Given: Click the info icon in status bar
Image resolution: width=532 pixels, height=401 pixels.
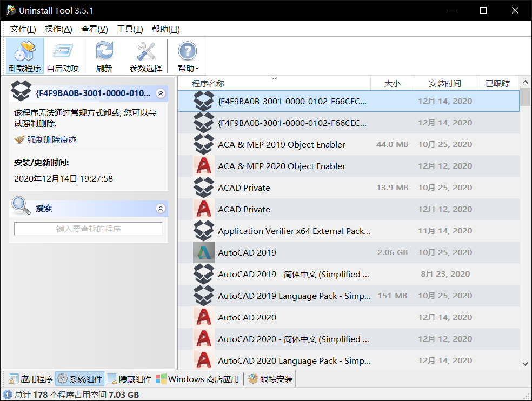Looking at the screenshot, I should 8,395.
